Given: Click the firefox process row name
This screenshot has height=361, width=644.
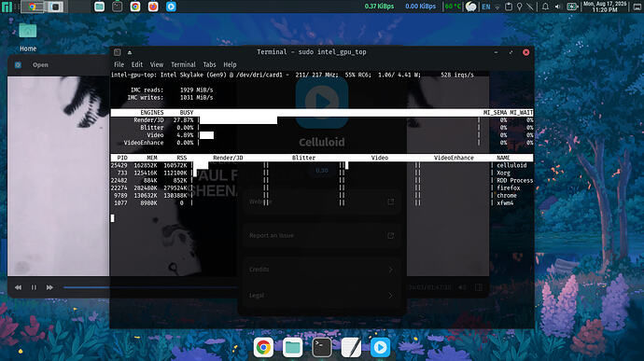Looking at the screenshot, I should (508, 188).
